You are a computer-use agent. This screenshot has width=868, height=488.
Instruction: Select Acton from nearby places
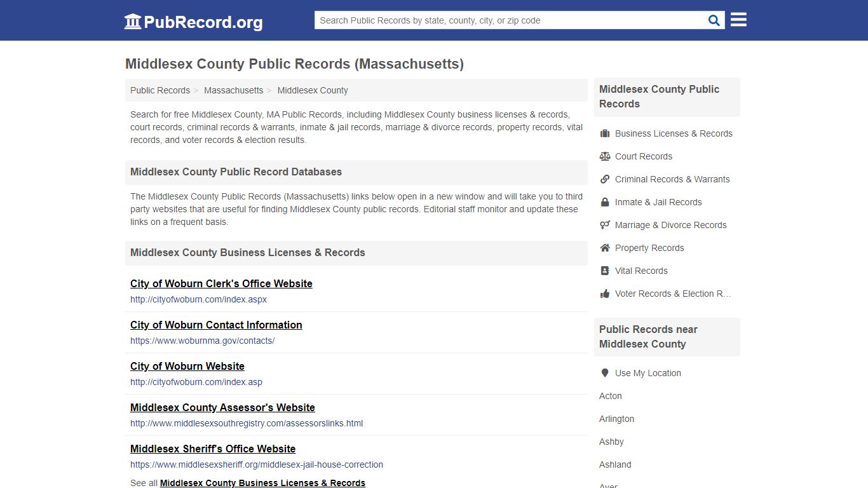coord(611,396)
